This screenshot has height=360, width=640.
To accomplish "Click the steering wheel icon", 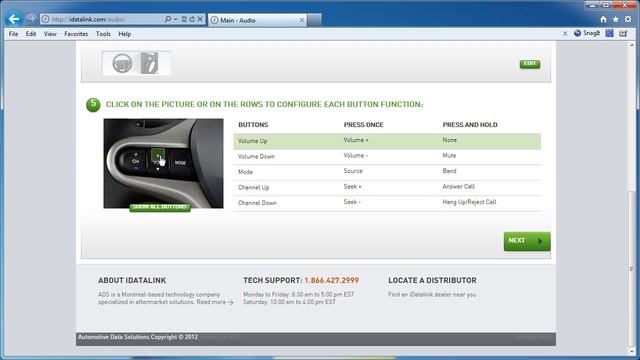I will point(122,63).
